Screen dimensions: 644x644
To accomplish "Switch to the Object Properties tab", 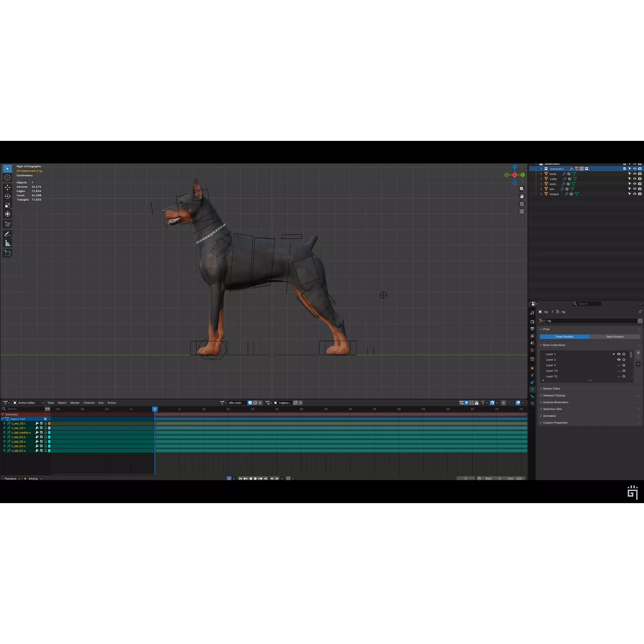I will pos(532,368).
